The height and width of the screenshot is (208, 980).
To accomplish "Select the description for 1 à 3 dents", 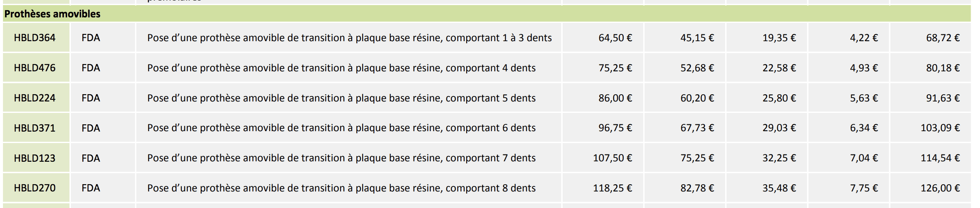I will [x=349, y=38].
